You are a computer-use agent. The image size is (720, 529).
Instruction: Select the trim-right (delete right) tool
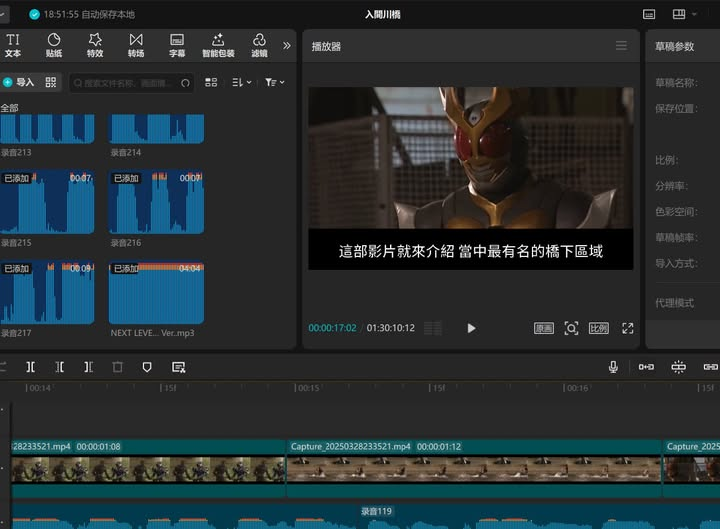[x=89, y=367]
